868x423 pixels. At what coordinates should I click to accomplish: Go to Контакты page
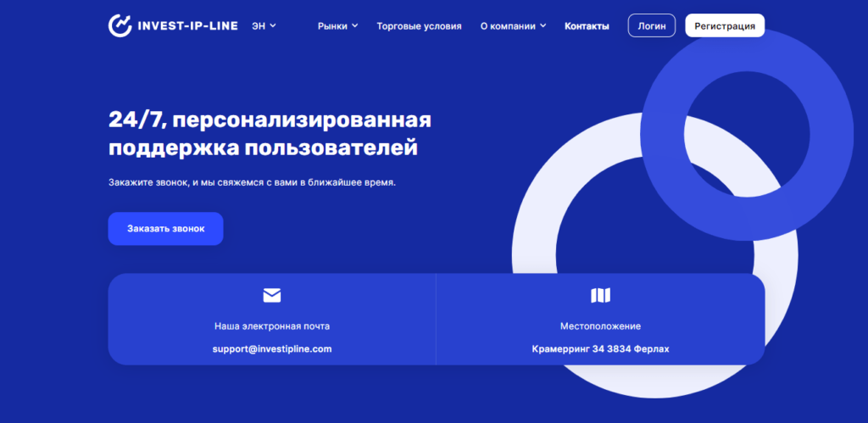[x=587, y=26]
